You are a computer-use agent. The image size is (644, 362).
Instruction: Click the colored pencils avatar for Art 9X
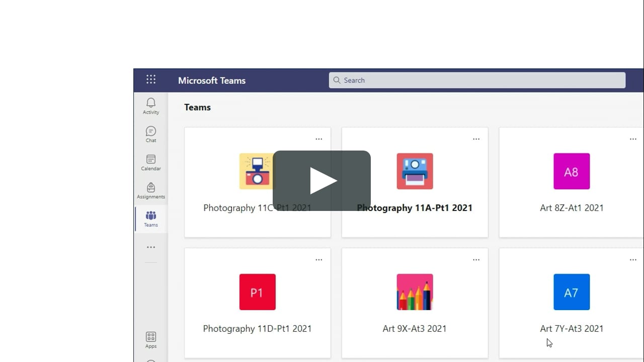tap(415, 292)
